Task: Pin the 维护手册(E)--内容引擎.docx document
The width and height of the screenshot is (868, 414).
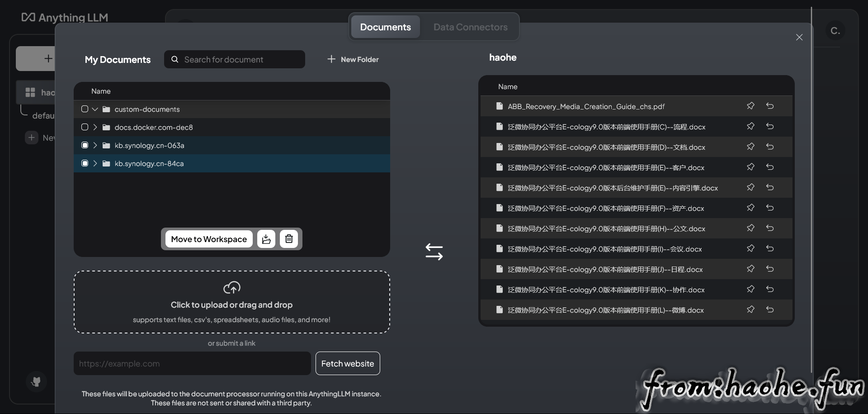Action: point(750,187)
